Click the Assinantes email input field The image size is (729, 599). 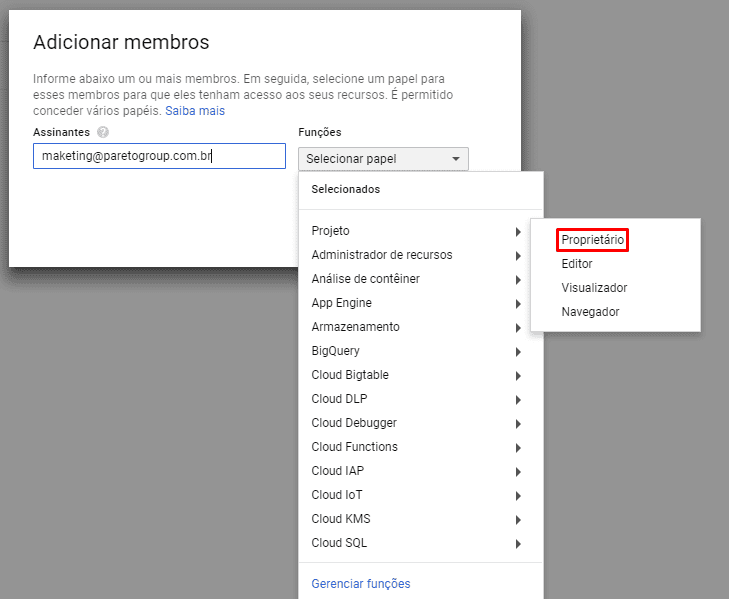159,156
